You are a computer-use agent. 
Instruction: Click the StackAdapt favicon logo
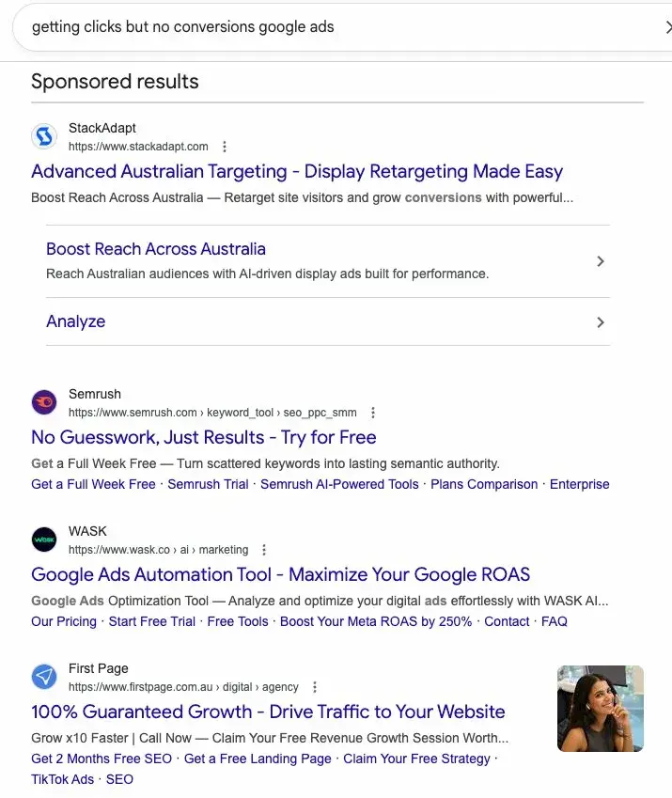coord(43,136)
